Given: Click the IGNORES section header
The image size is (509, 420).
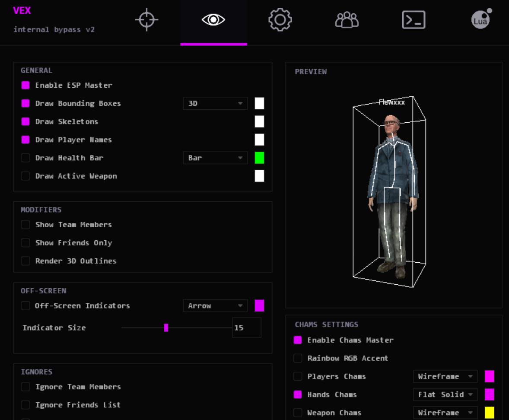Looking at the screenshot, I should pyautogui.click(x=36, y=372).
